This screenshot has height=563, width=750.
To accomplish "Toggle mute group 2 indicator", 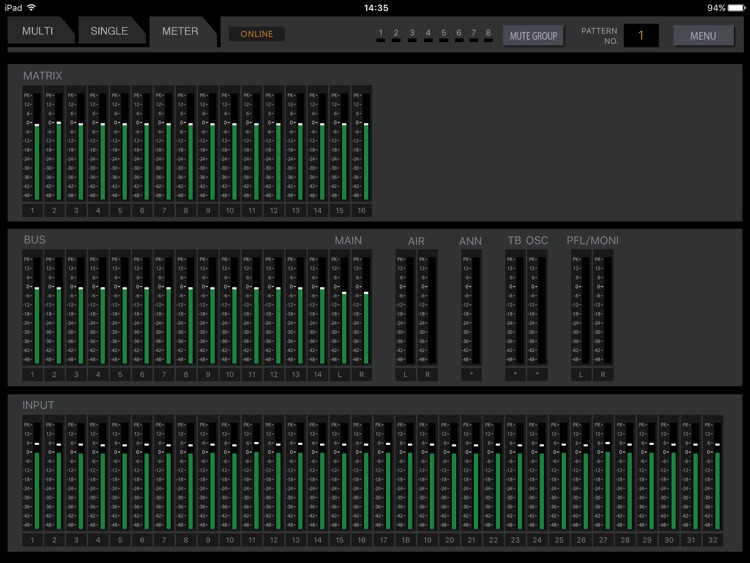I will 396,35.
